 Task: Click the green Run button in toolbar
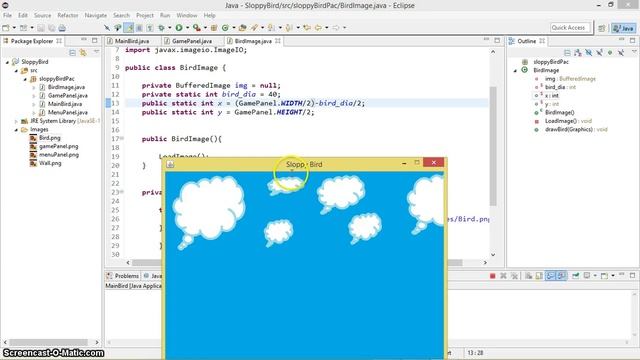click(179, 28)
